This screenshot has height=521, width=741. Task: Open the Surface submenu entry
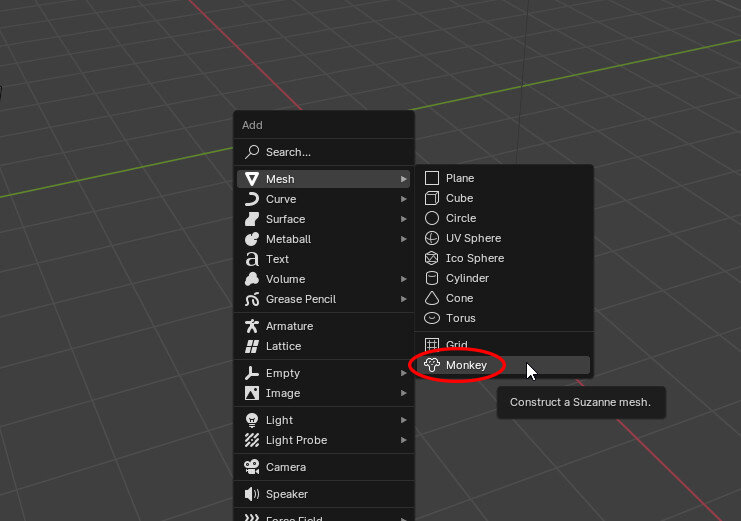[x=324, y=219]
